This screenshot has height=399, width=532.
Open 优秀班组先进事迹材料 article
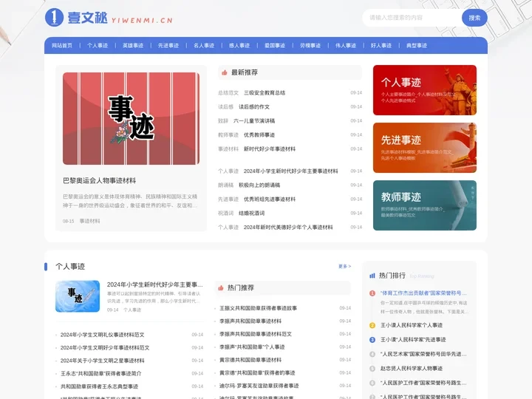[x=270, y=199]
